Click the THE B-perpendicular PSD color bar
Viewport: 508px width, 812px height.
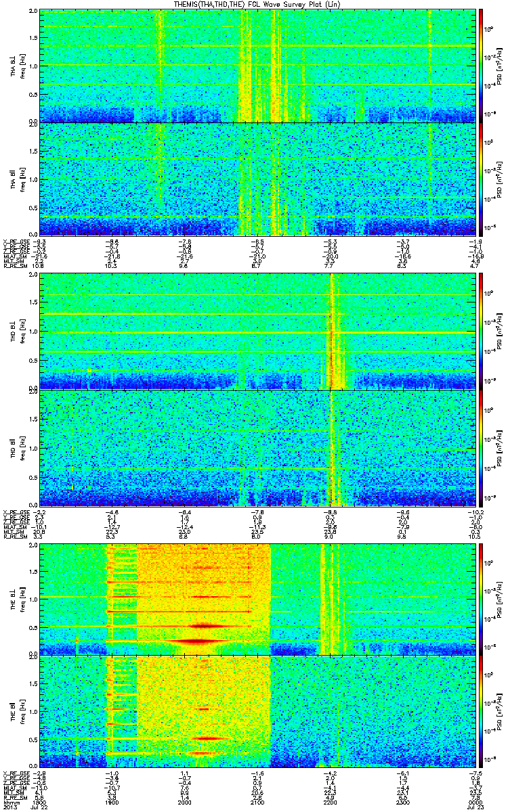(x=481, y=599)
